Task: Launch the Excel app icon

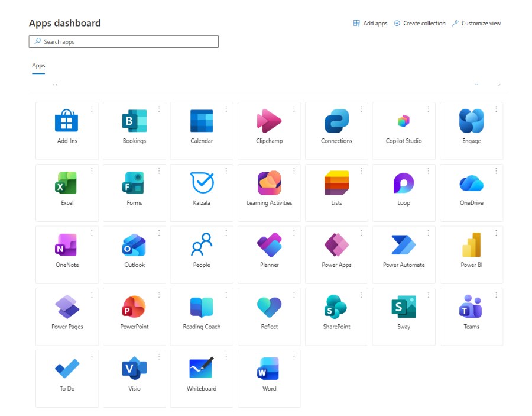Action: click(66, 183)
